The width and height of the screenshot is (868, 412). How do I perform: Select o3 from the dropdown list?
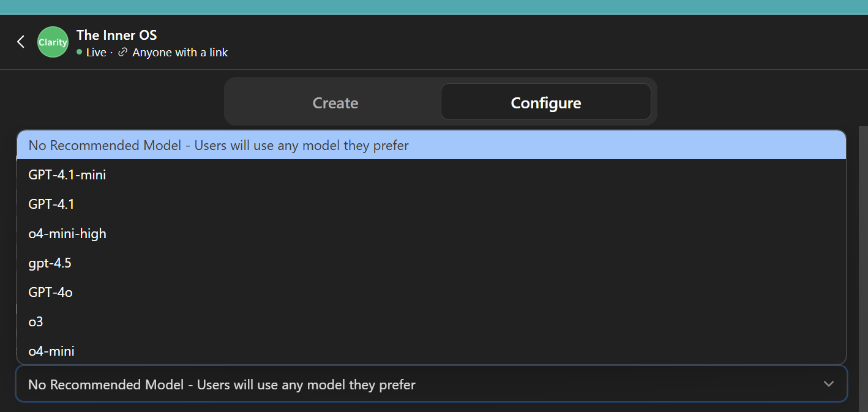click(432, 321)
